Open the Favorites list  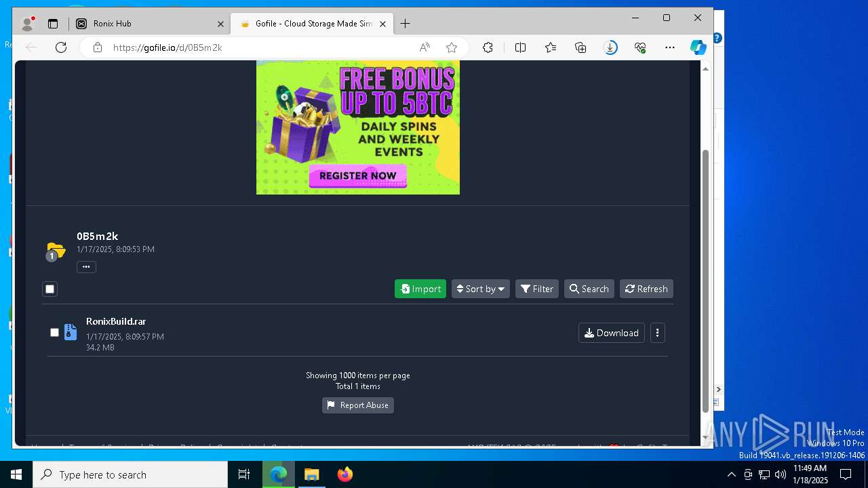tap(551, 47)
